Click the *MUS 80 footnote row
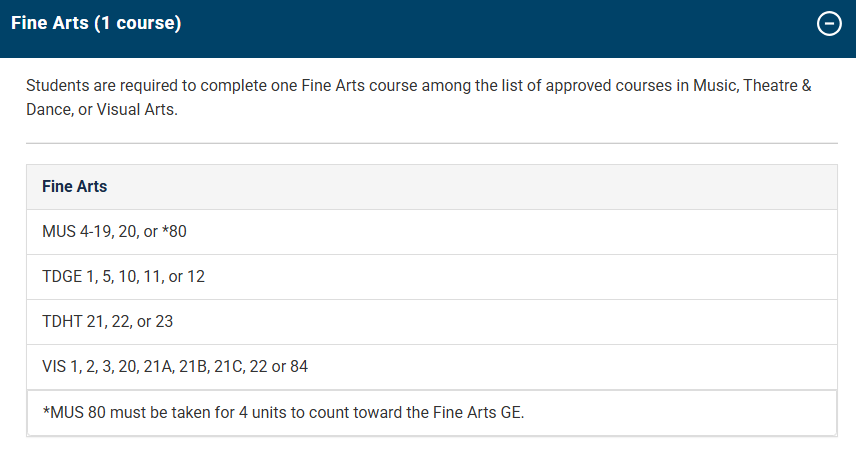This screenshot has height=456, width=856. [x=283, y=412]
